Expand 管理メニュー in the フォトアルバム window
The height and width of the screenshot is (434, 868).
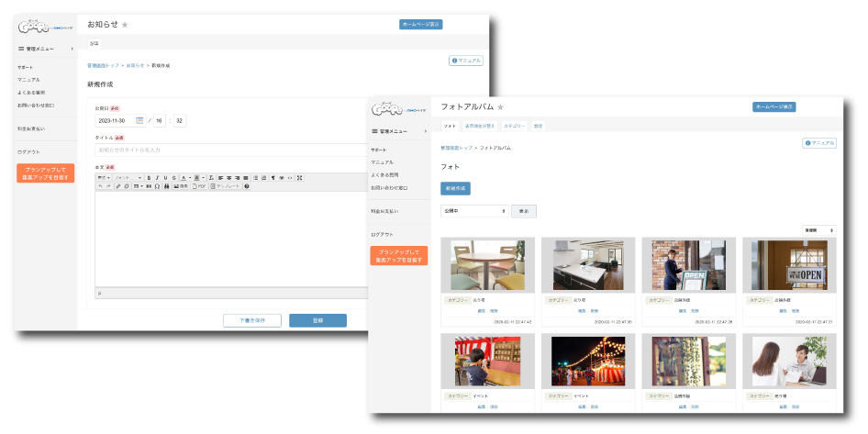(398, 131)
